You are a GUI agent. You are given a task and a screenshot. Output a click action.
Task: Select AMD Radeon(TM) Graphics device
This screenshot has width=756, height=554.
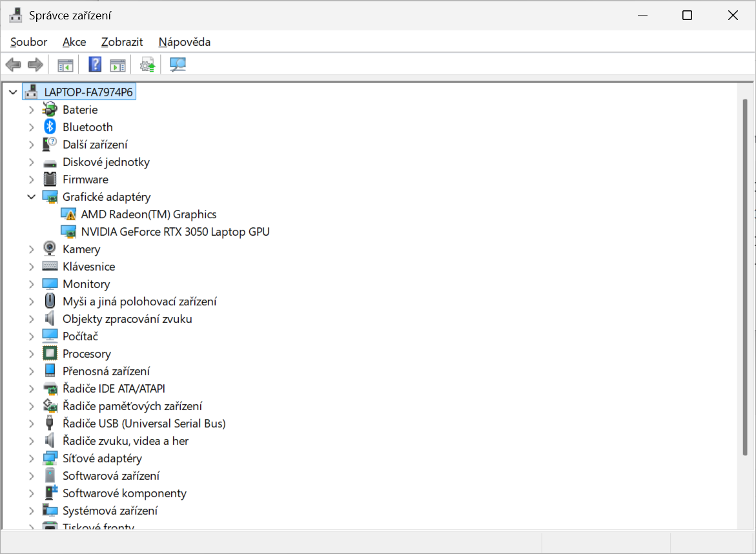point(148,214)
